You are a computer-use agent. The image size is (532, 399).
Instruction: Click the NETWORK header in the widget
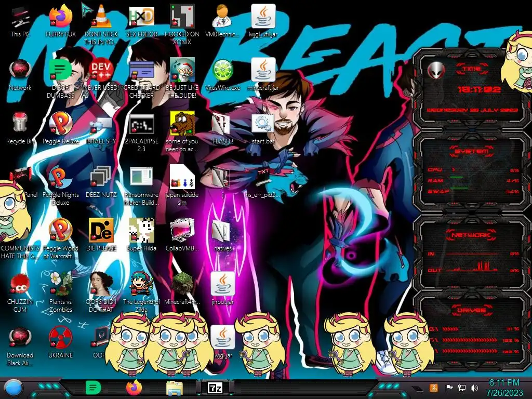point(472,234)
